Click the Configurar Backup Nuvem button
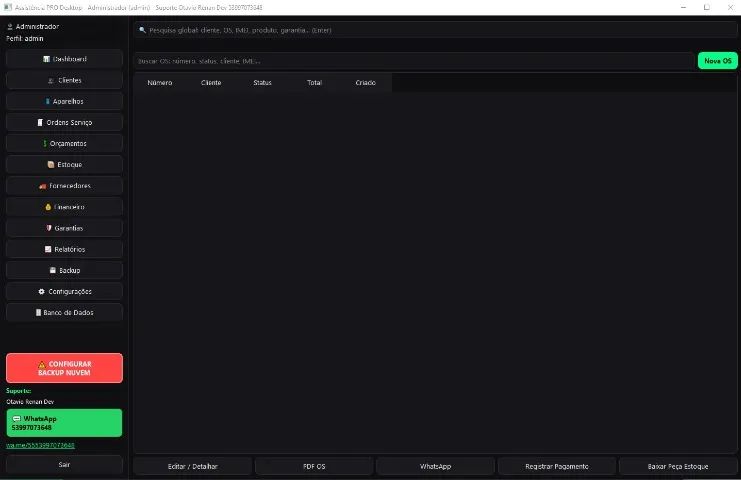 pyautogui.click(x=64, y=368)
